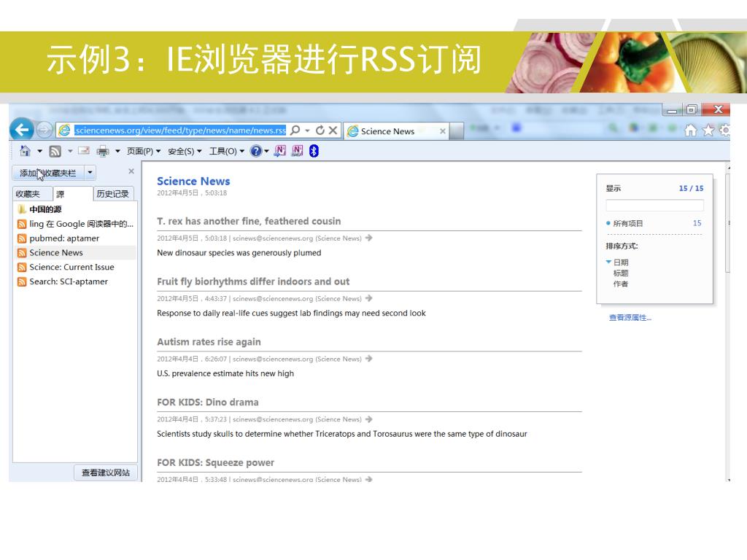The height and width of the screenshot is (560, 747).
Task: Close the favorites side pane
Action: (131, 171)
